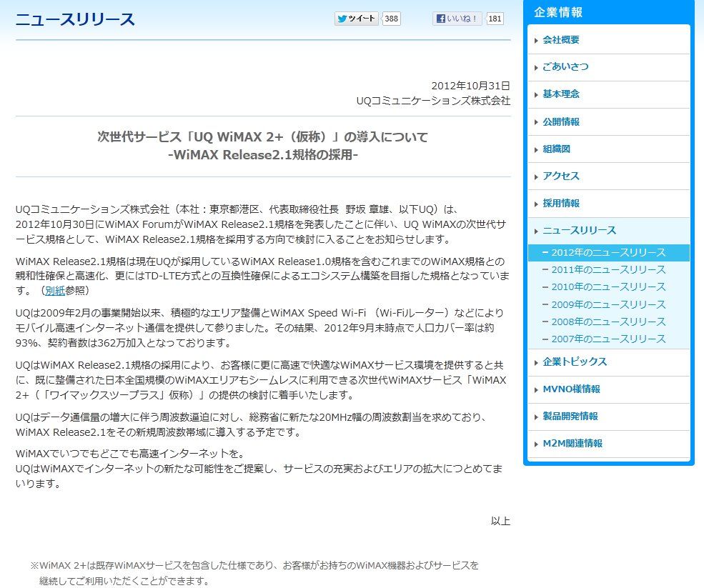Image resolution: width=704 pixels, height=588 pixels.
Task: Open 製品開発情報 sidebar item
Action: tap(570, 417)
